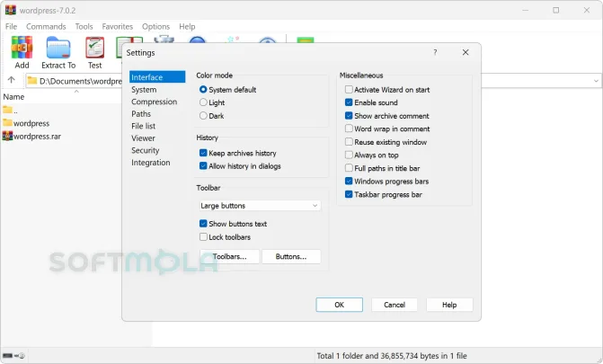
Task: Click the Help button in Settings dialog
Action: (x=449, y=305)
